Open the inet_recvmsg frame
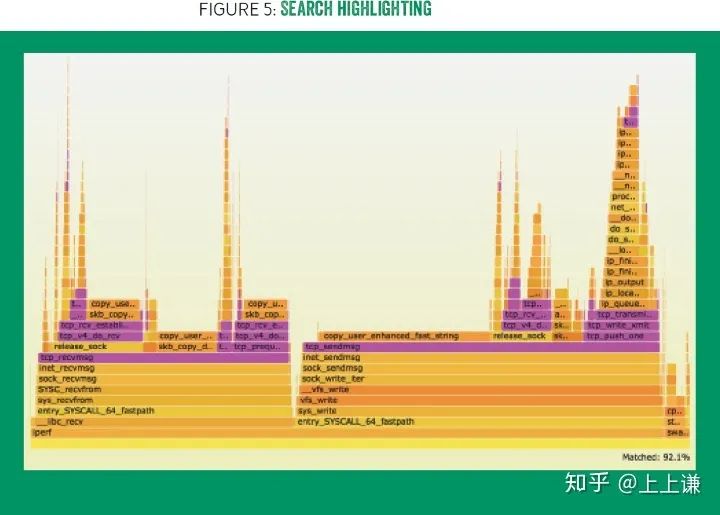 (164, 368)
